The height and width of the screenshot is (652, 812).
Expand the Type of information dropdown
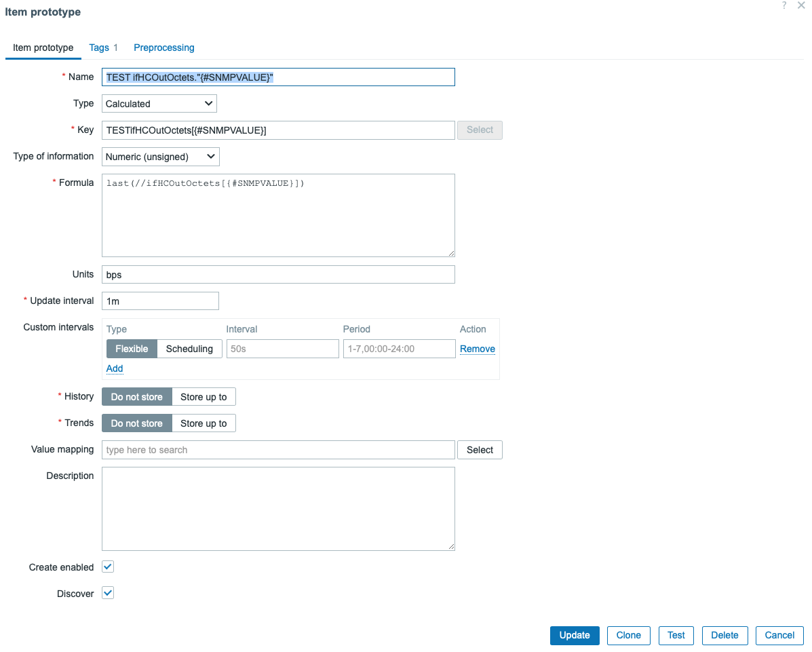click(x=161, y=157)
